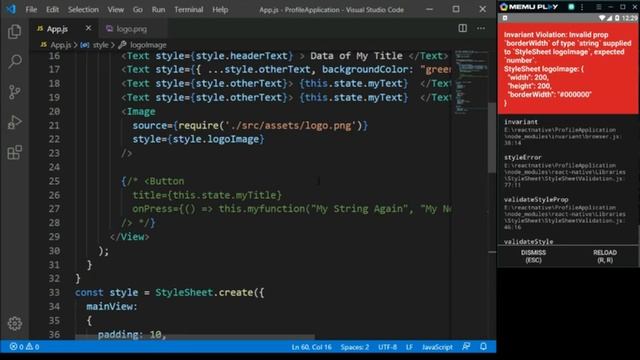
Task: Open the Explorer view in activity bar
Action: pyautogui.click(x=15, y=32)
